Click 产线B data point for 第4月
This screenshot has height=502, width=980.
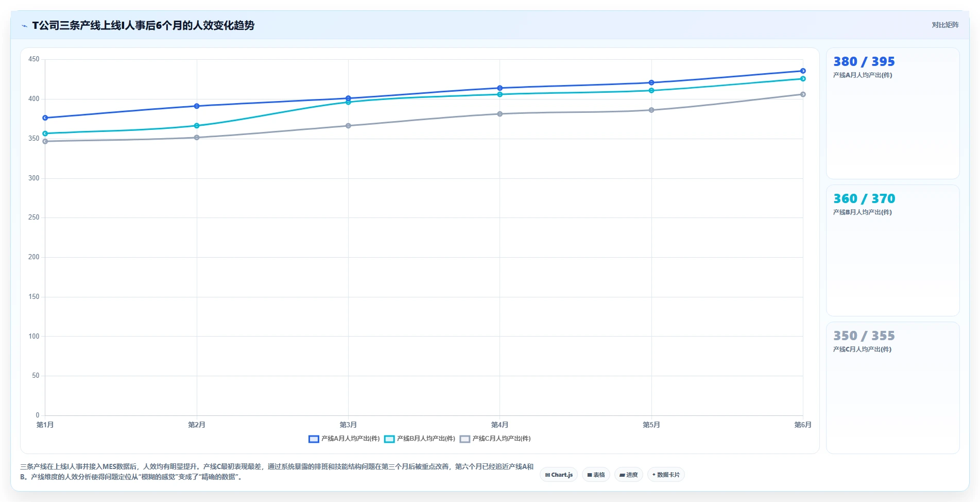(x=500, y=94)
